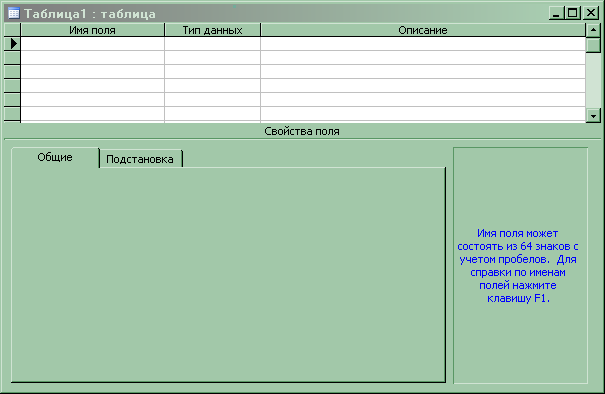
Task: Click first row Тип данных cell
Action: 213,44
